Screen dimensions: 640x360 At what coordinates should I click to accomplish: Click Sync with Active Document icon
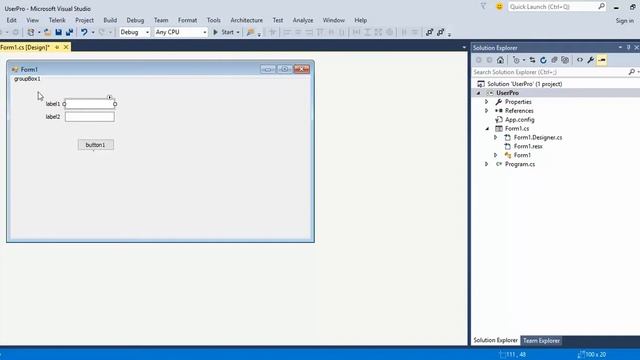[532, 60]
